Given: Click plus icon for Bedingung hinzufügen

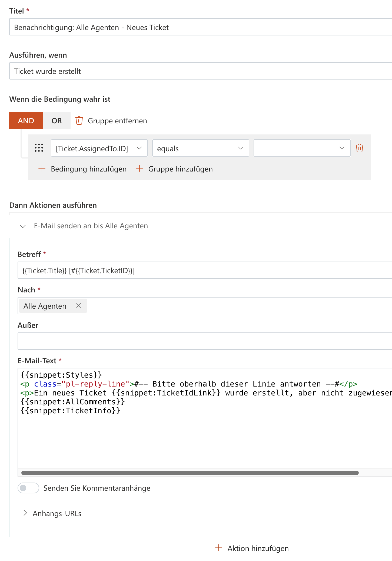Looking at the screenshot, I should [x=42, y=169].
